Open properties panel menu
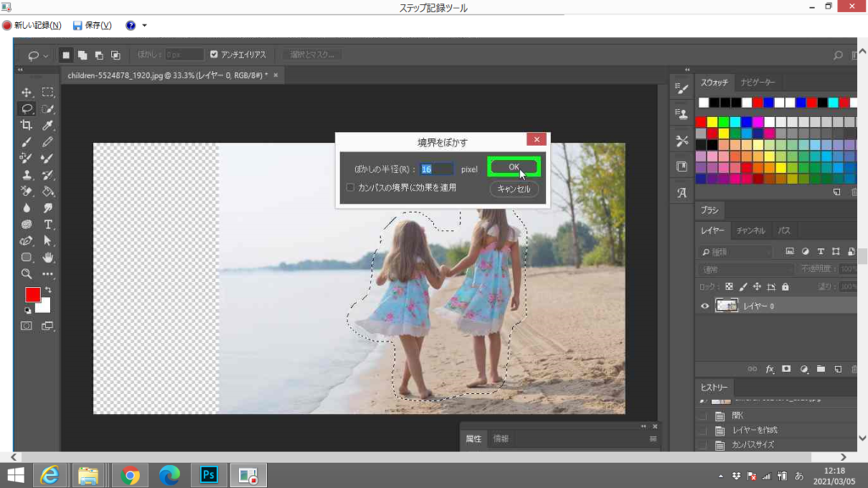The height and width of the screenshot is (488, 868). 654,439
